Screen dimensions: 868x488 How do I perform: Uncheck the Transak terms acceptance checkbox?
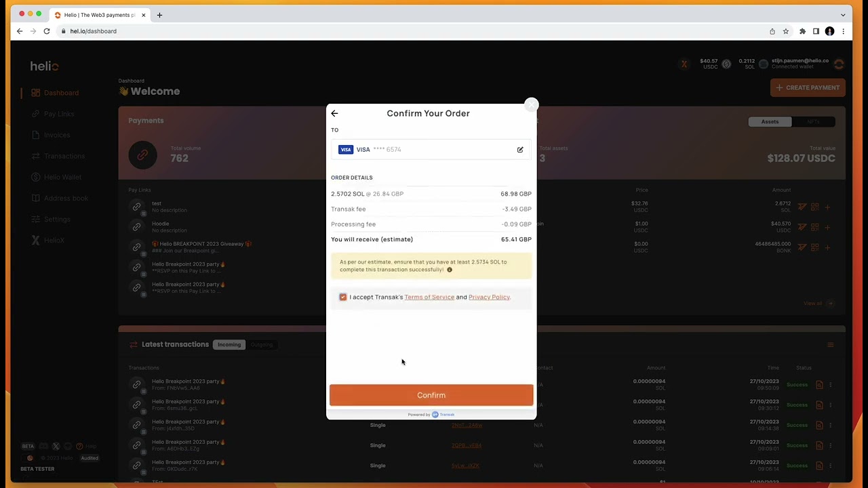point(342,297)
